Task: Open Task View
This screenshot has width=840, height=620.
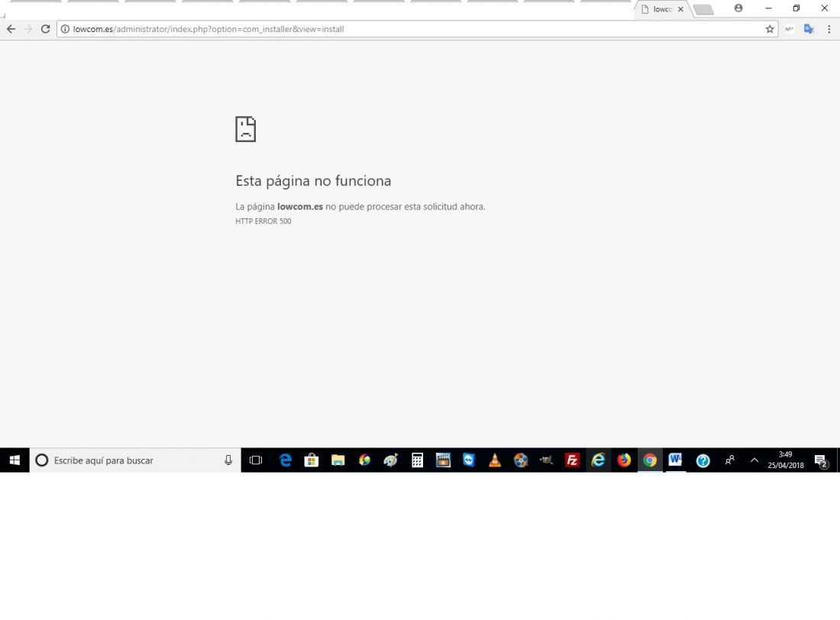Action: (x=256, y=460)
